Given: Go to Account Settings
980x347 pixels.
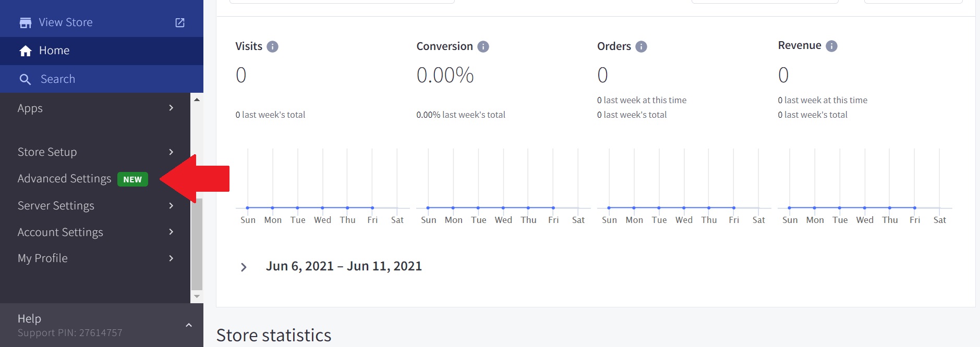Looking at the screenshot, I should [x=60, y=232].
